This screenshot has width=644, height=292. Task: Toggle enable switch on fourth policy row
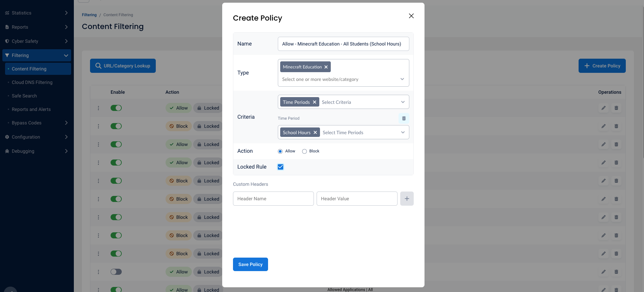pos(116,163)
